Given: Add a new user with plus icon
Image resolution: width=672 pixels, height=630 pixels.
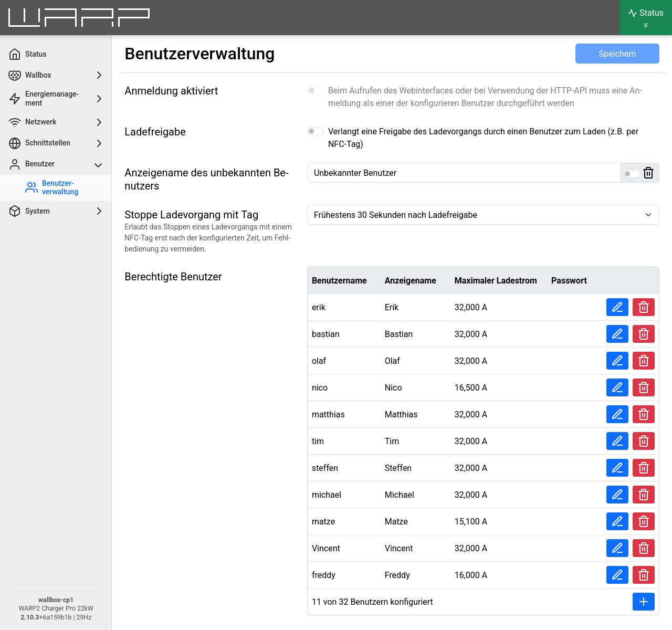Looking at the screenshot, I should point(644,602).
